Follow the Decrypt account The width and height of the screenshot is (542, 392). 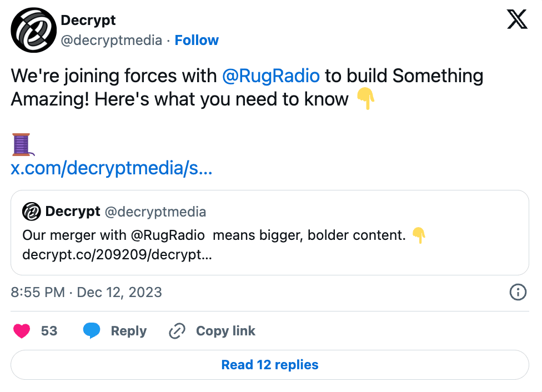click(x=197, y=40)
